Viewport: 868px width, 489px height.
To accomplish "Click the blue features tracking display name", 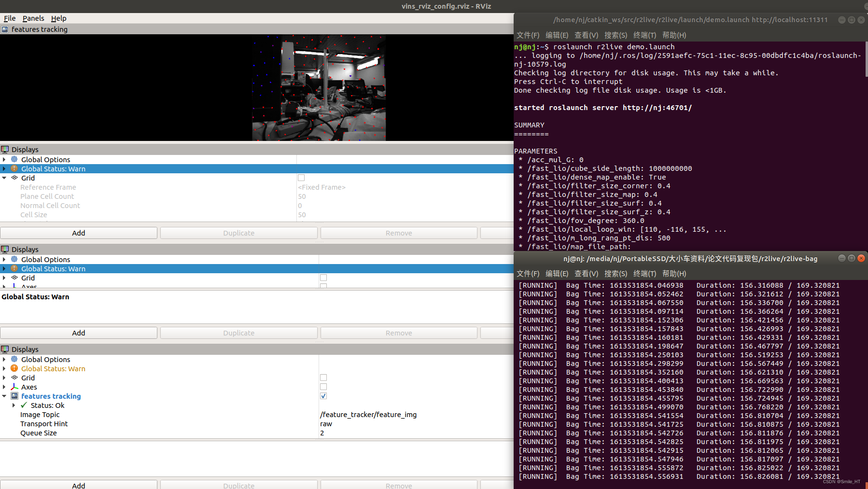I will (51, 396).
